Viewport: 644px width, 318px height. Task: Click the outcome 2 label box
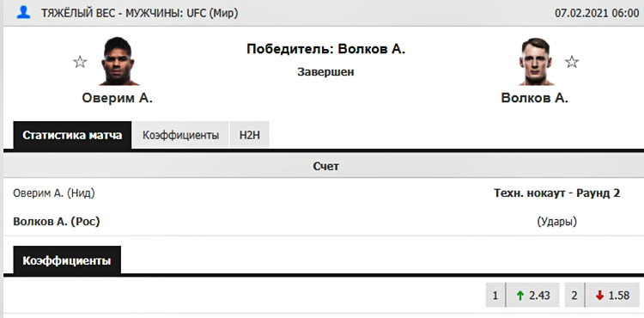[574, 295]
